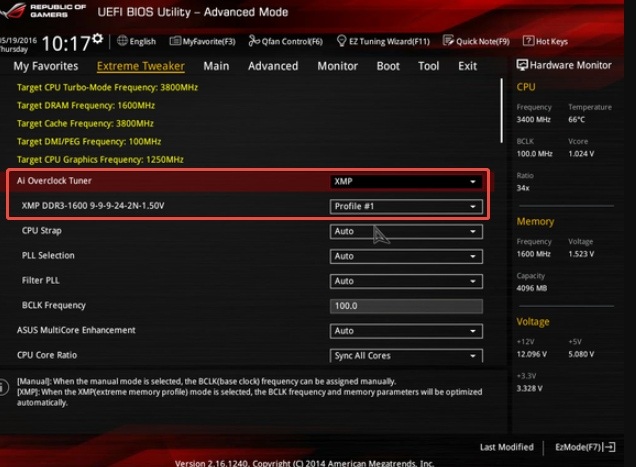Viewport: 636px width, 467px height.
Task: Expand the CPU Strap Auto dropdown
Action: (x=406, y=231)
